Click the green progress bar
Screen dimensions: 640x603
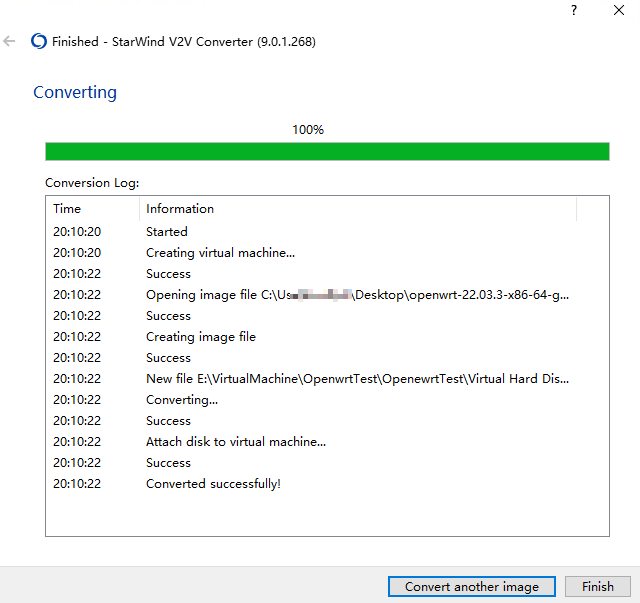[327, 151]
